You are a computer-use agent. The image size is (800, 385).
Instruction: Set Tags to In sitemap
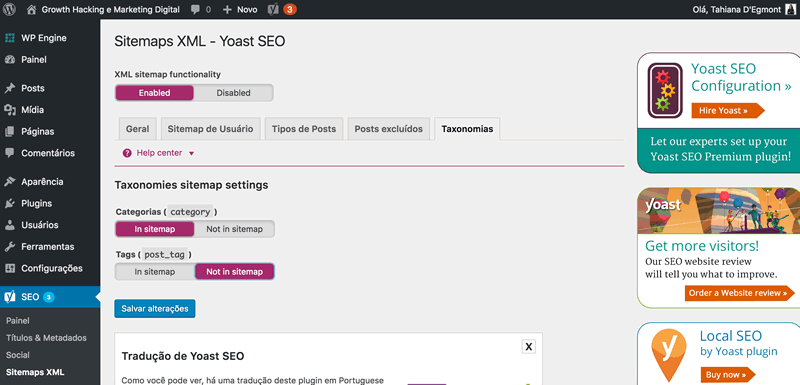[x=155, y=272]
